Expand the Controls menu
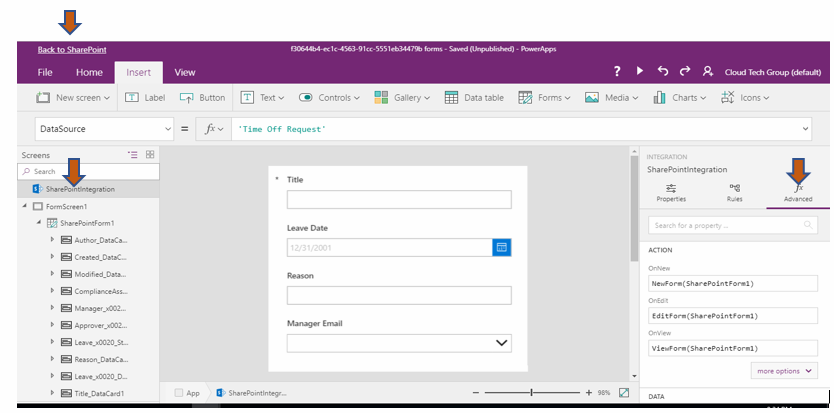Viewport: 834px width, 413px height. pos(329,97)
